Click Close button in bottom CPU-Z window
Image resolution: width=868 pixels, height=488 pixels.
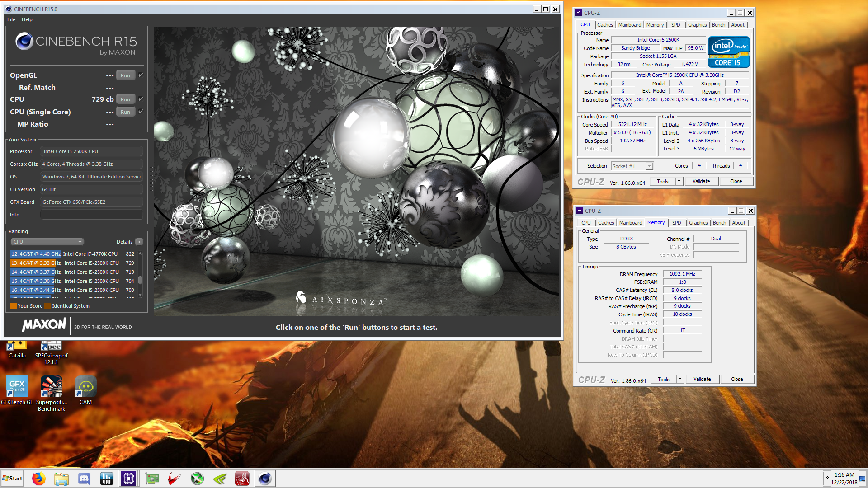pyautogui.click(x=737, y=379)
